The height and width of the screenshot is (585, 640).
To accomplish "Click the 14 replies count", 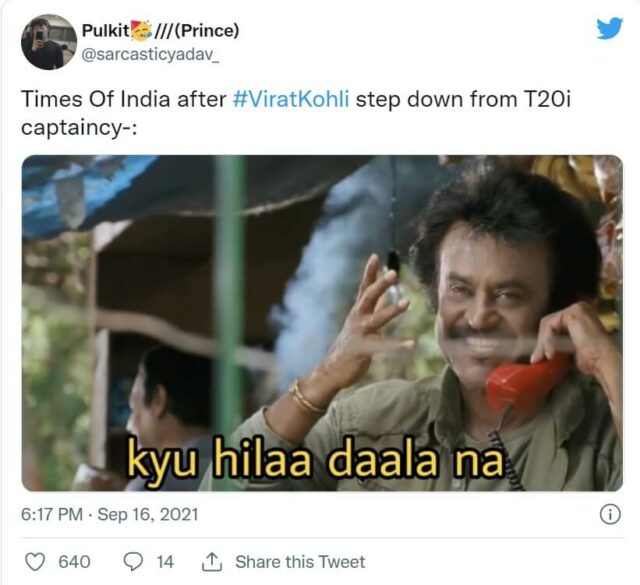I will click(165, 562).
